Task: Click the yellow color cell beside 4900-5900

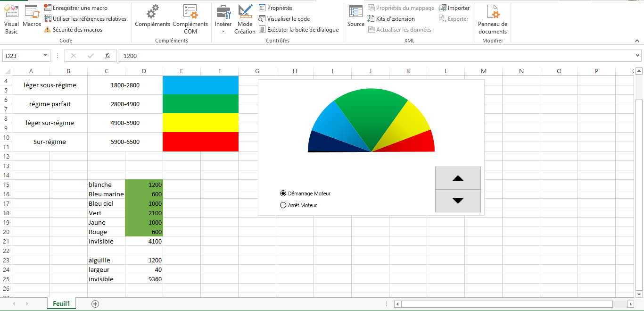Action: (200, 123)
